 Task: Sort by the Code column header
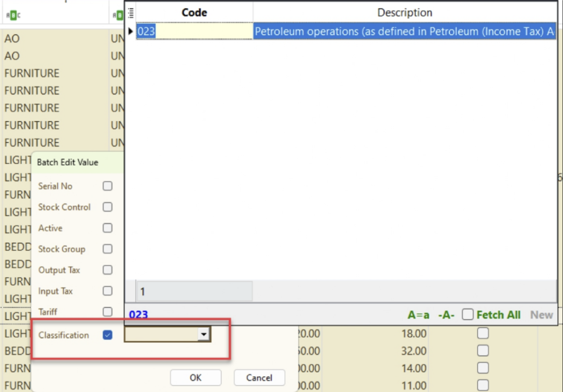click(x=194, y=13)
